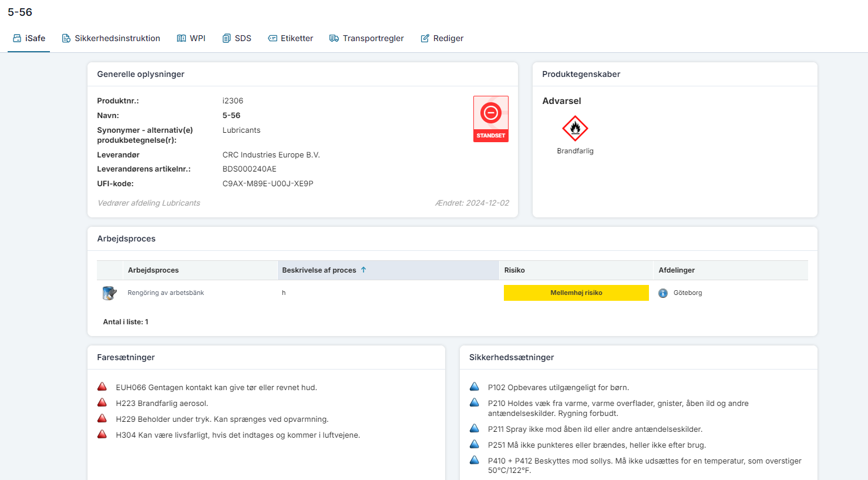Click the EUH066 hazard statement text
Image resolution: width=868 pixels, height=480 pixels.
pos(216,387)
